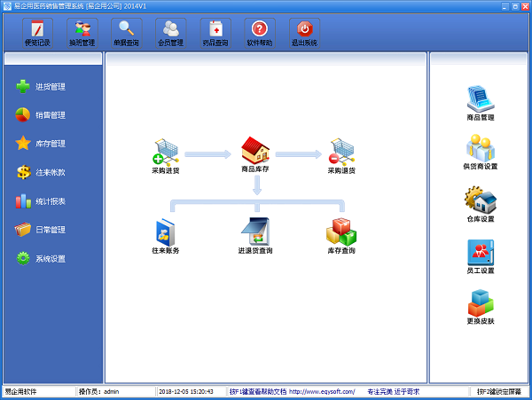Click the application icon in title bar

tap(7, 6)
